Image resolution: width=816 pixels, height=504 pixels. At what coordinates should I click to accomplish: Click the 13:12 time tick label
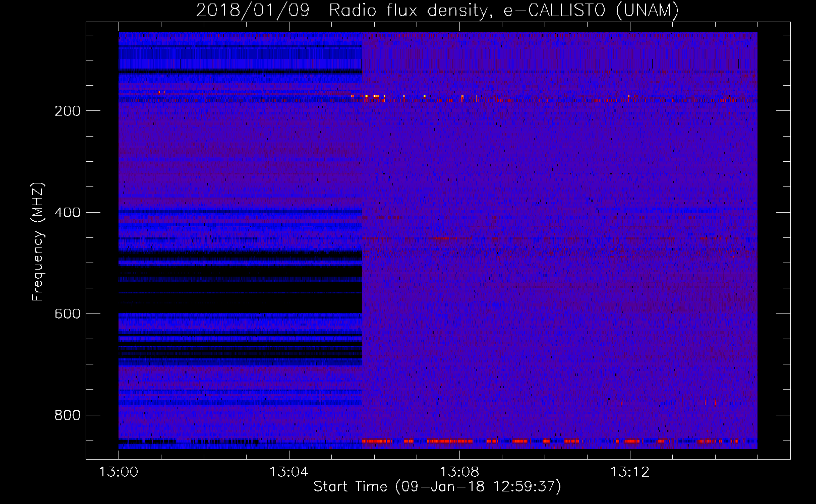pyautogui.click(x=630, y=472)
